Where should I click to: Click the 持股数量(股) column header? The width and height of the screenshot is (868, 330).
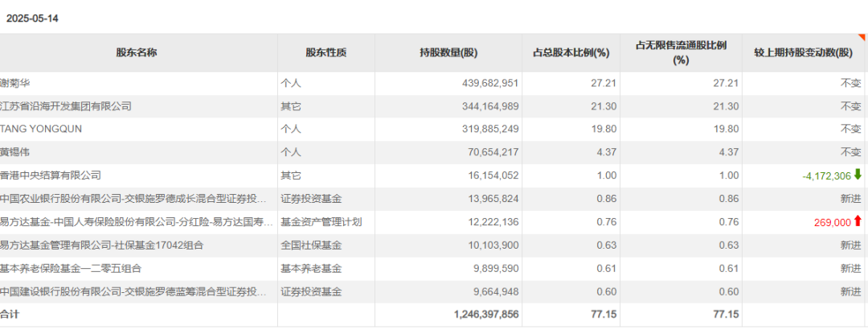click(x=448, y=52)
